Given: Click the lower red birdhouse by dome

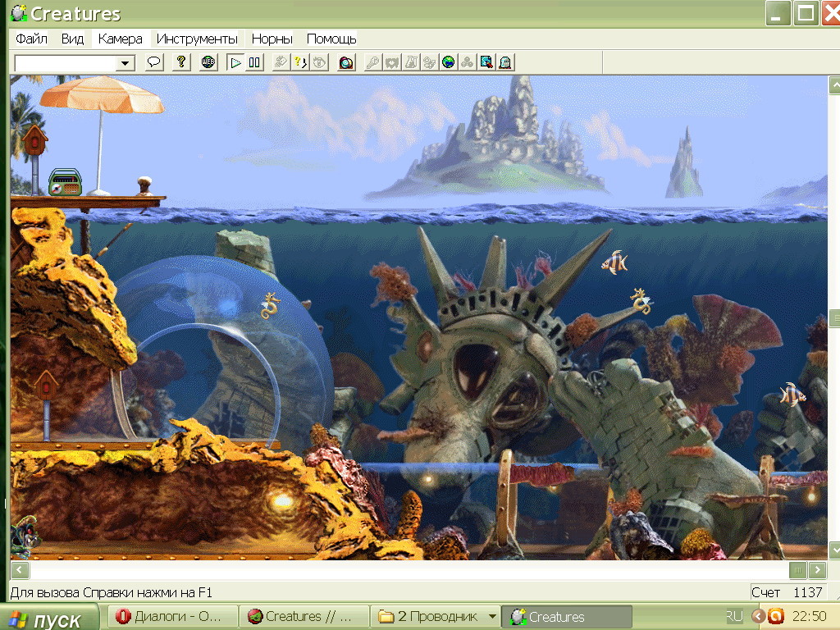Looking at the screenshot, I should [x=46, y=385].
